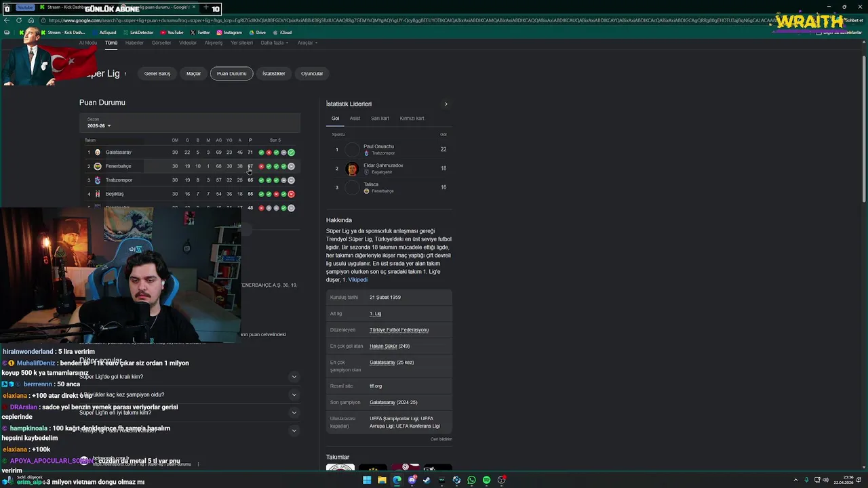This screenshot has height=488, width=868.
Task: Open File Explorer from the taskbar
Action: (382, 480)
